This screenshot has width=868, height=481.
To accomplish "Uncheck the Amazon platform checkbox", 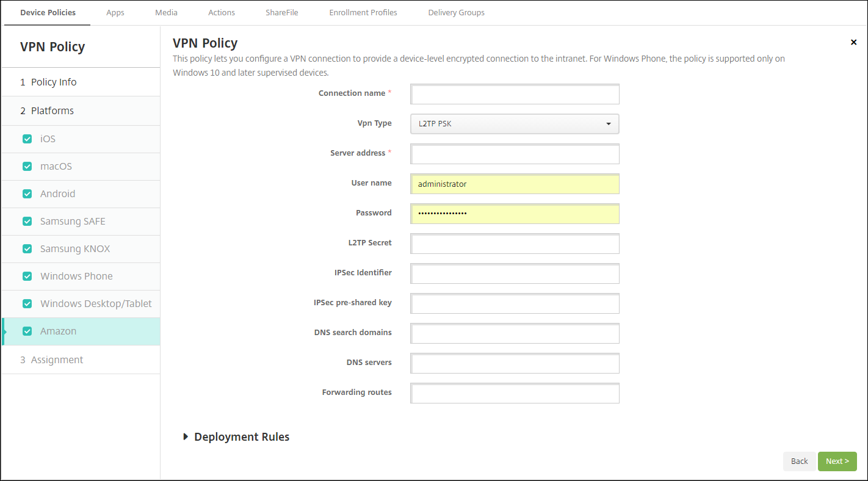I will tap(27, 331).
